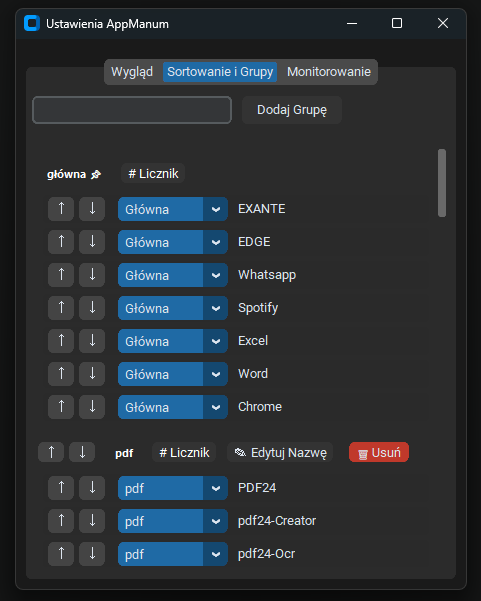Move EDGE up one position
Viewport: 481px width, 601px height.
pos(61,242)
